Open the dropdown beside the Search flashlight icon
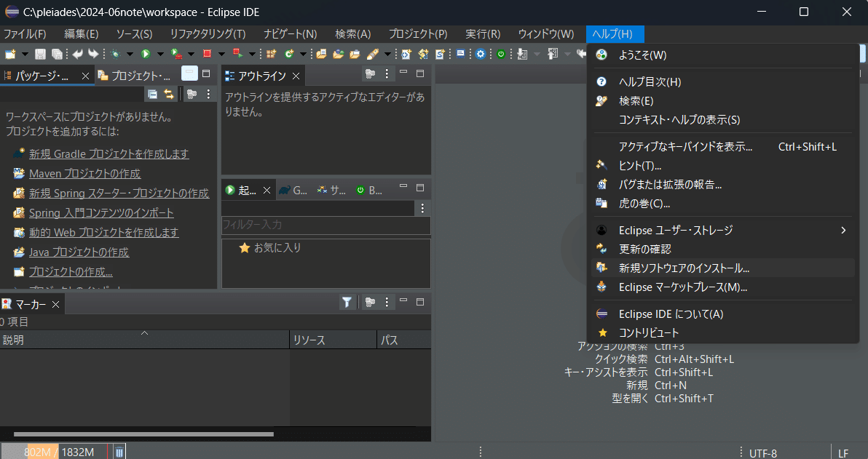The height and width of the screenshot is (459, 868). tap(387, 55)
